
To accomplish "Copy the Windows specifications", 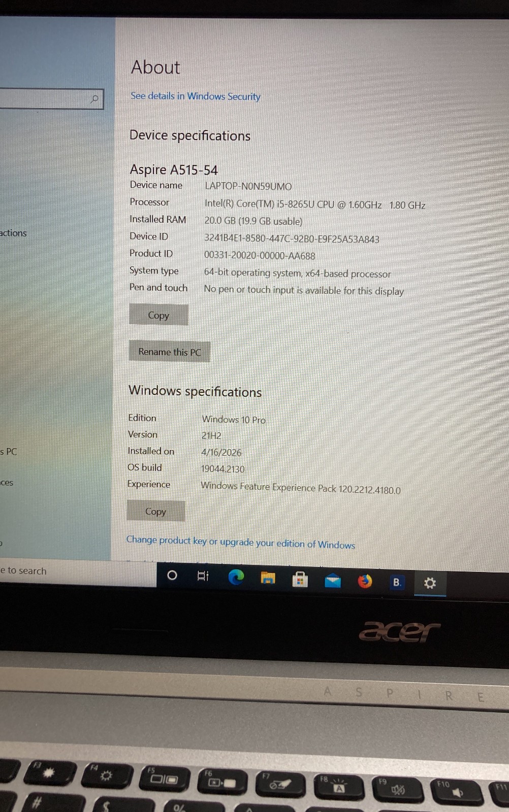I will (x=155, y=512).
